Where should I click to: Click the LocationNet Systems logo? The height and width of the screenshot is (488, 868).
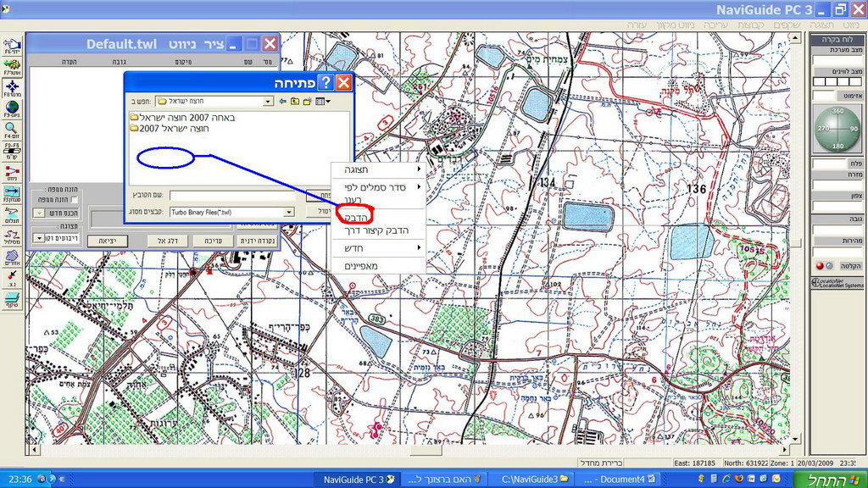837,283
